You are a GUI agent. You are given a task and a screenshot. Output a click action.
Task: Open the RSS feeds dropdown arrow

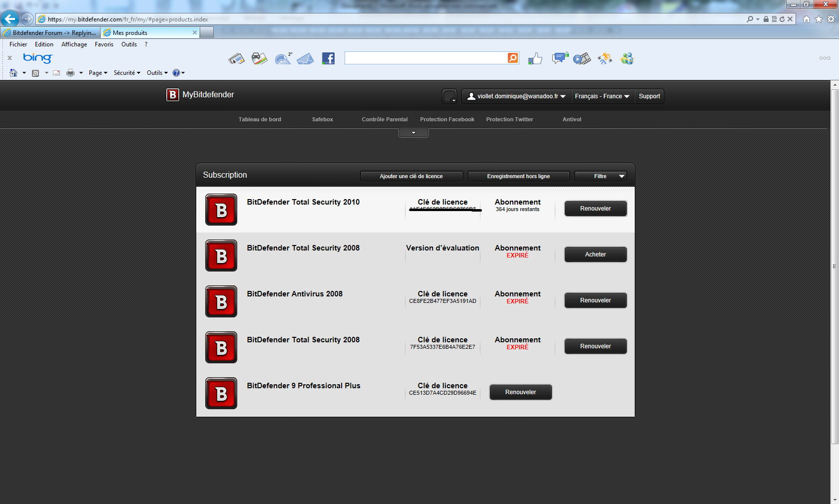point(46,73)
